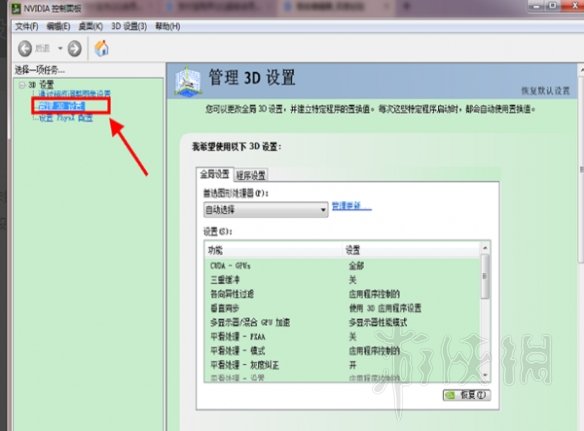Select 设置 PhysX 配置 in the task tree
This screenshot has width=584, height=431.
click(66, 118)
